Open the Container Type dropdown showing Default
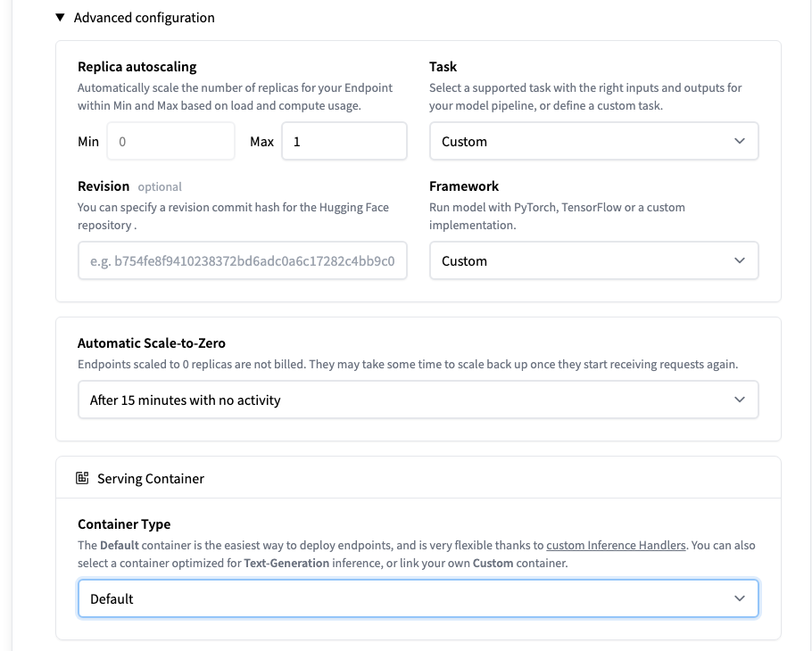This screenshot has height=651, width=812. tap(418, 598)
